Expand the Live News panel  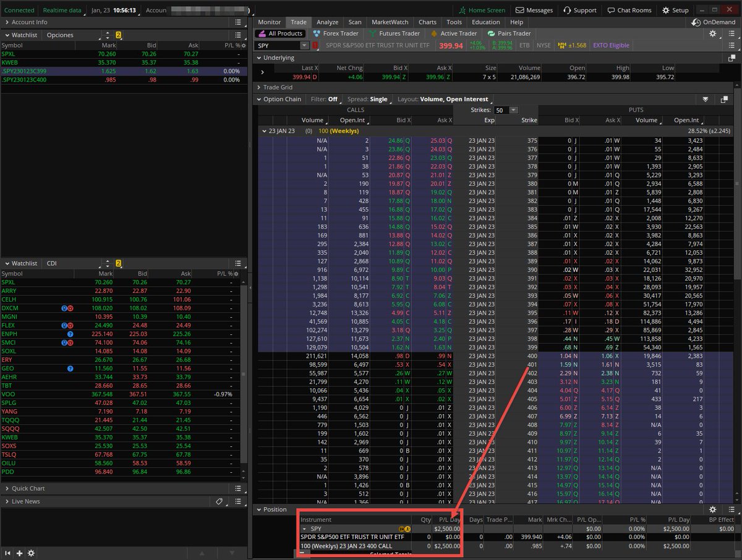(x=6, y=501)
